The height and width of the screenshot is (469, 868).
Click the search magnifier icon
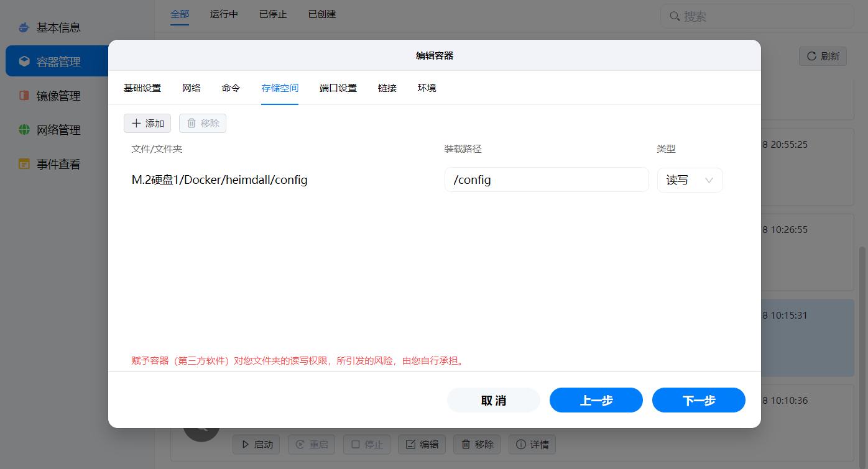click(x=674, y=16)
